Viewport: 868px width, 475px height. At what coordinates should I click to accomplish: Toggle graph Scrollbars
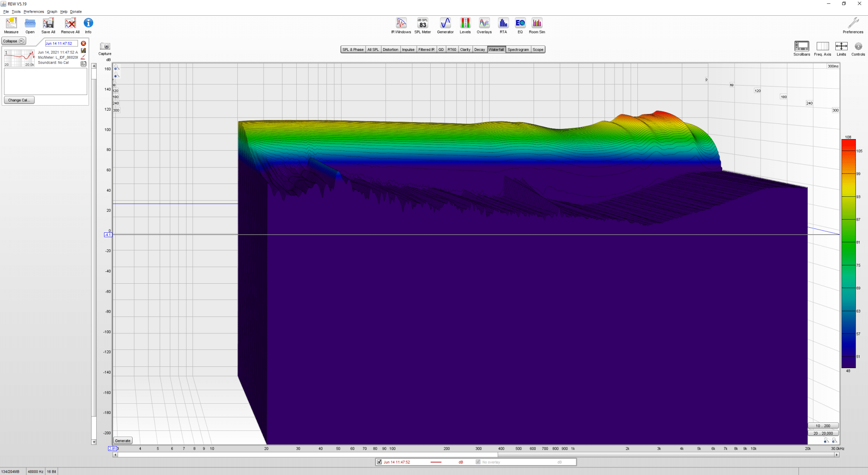pyautogui.click(x=801, y=48)
